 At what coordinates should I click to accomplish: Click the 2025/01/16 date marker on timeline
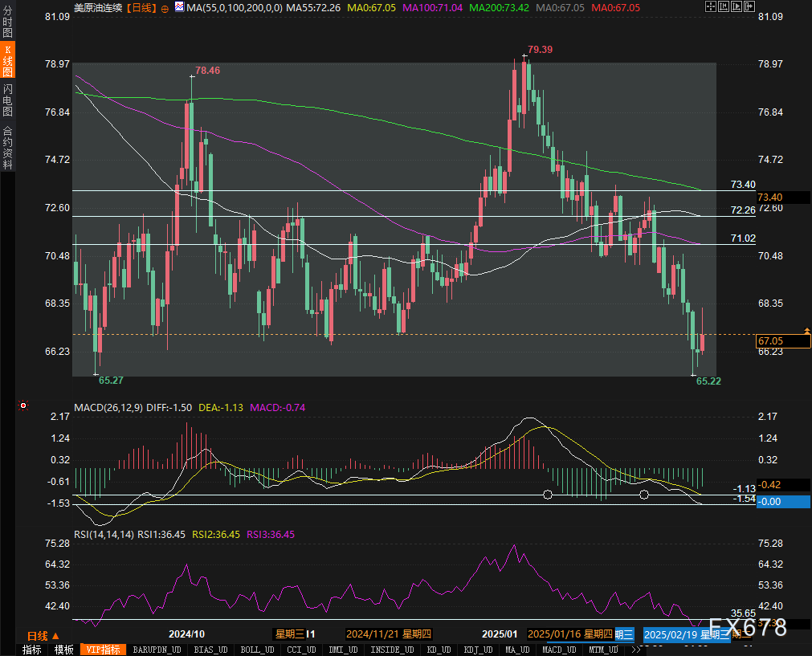tap(569, 634)
